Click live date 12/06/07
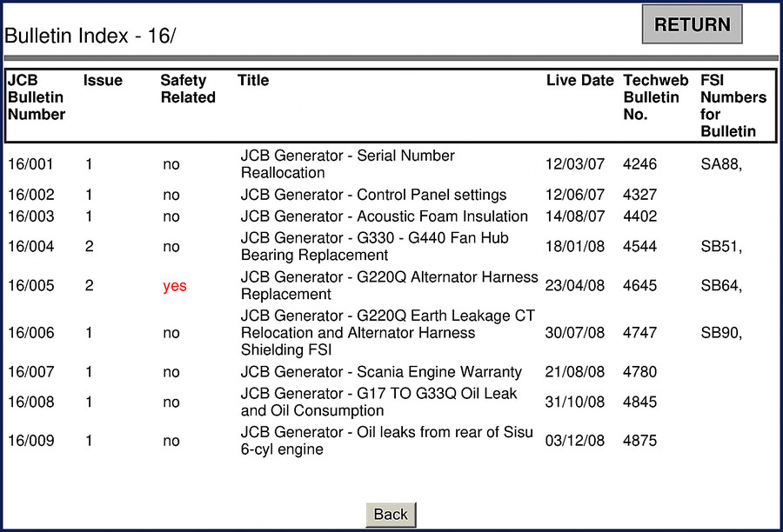This screenshot has height=532, width=783. coord(575,195)
